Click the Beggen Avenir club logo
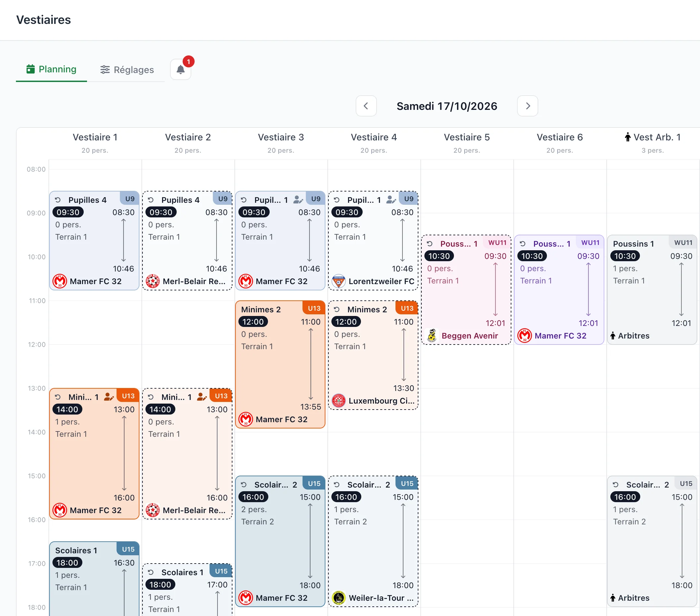The height and width of the screenshot is (616, 700). [432, 336]
